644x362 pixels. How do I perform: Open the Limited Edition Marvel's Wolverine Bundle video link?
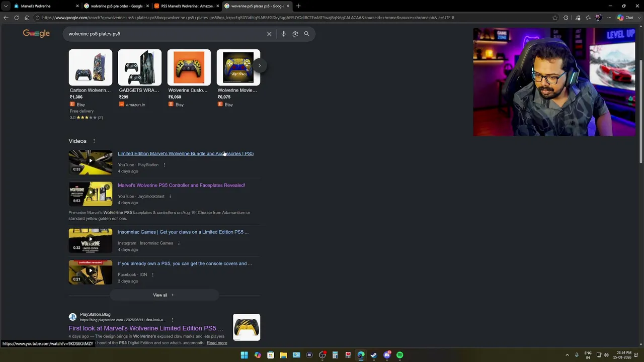click(x=186, y=154)
